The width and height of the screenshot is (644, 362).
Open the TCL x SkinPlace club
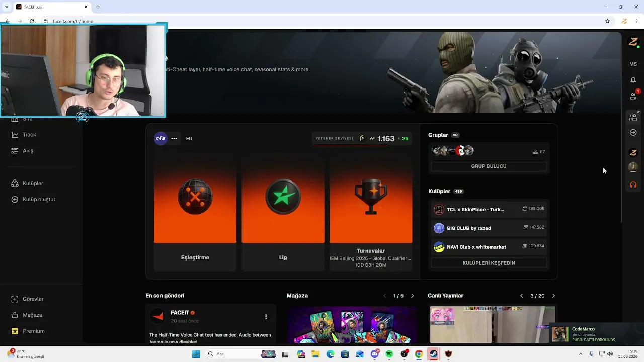point(489,209)
